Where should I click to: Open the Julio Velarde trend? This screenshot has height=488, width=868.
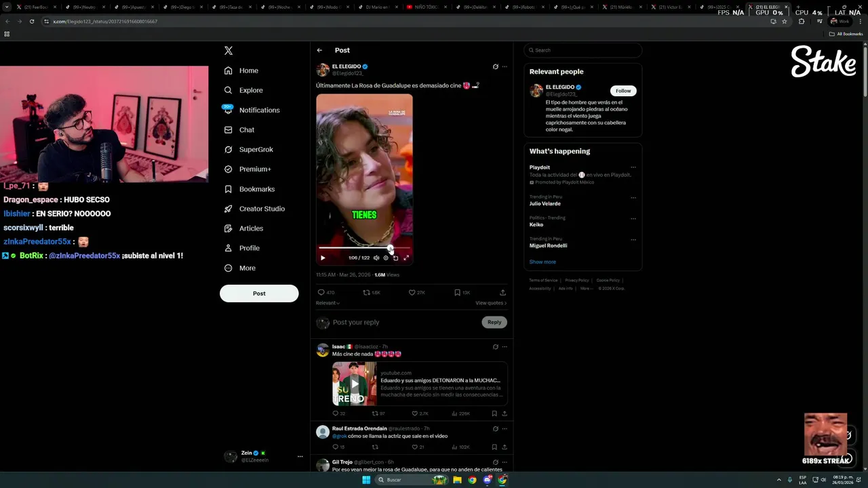tap(545, 203)
